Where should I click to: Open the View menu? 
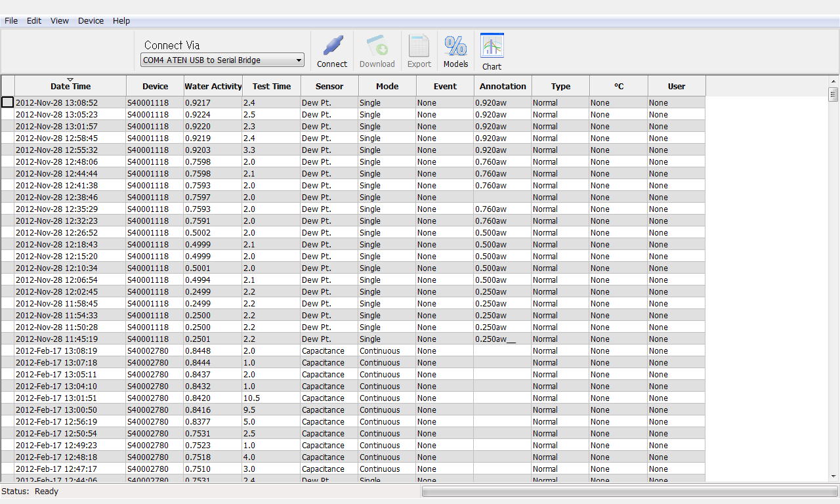(x=60, y=21)
